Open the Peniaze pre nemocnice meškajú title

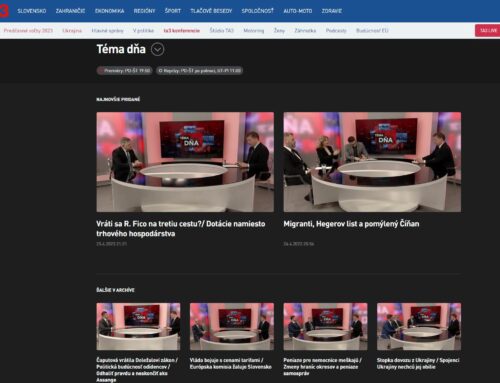[323, 367]
